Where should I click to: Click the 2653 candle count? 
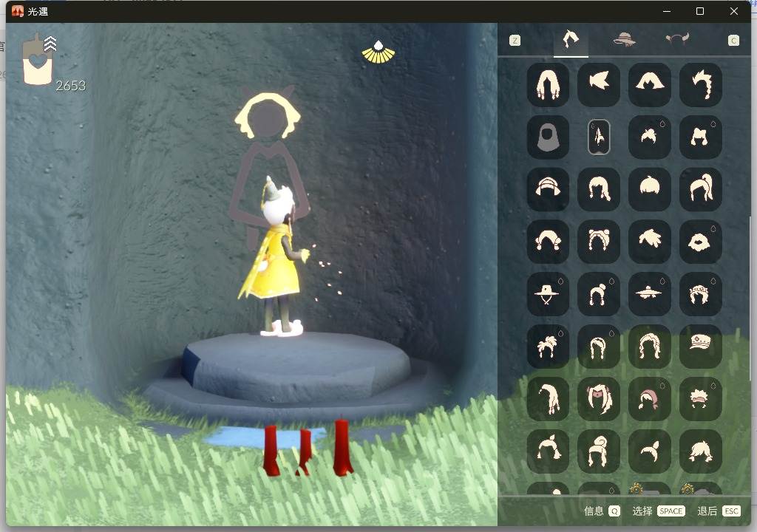[x=70, y=86]
